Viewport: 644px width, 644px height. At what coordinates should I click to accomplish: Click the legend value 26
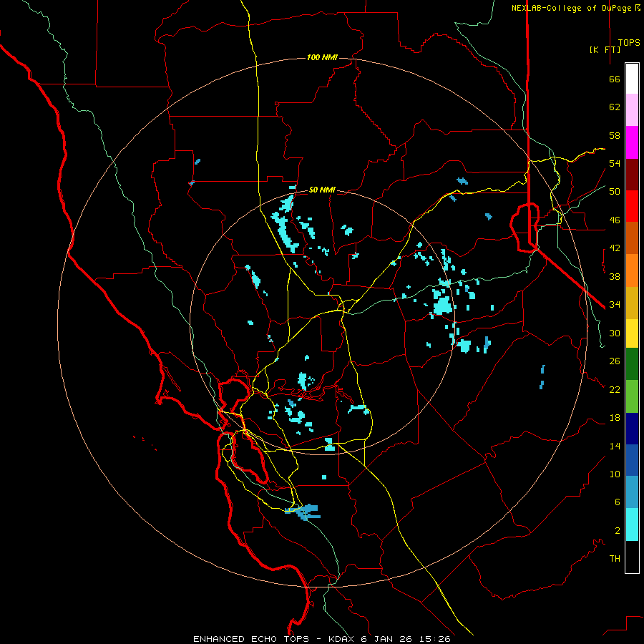[x=615, y=361]
